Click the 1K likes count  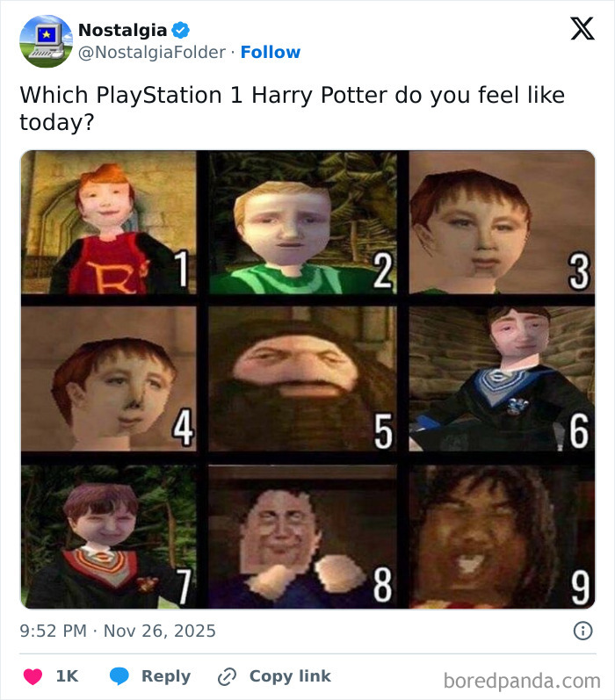coord(67,676)
